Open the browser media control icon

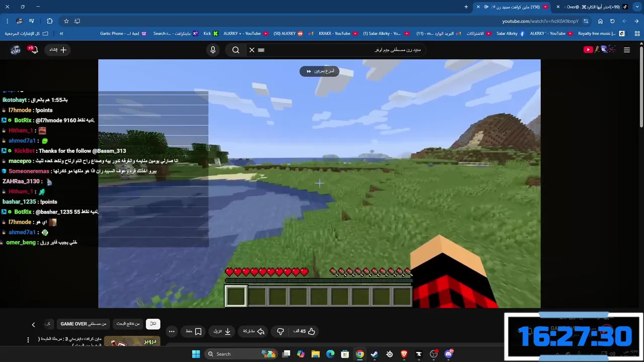coord(32,21)
